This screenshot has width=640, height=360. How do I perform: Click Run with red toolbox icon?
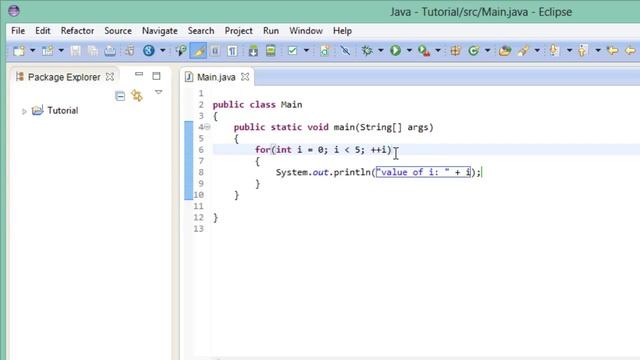click(x=424, y=51)
